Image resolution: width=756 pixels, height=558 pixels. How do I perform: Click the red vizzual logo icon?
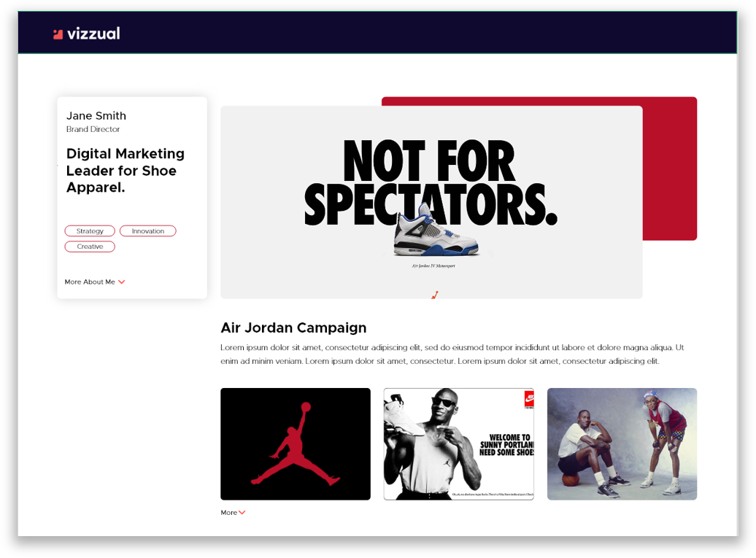[x=57, y=32]
